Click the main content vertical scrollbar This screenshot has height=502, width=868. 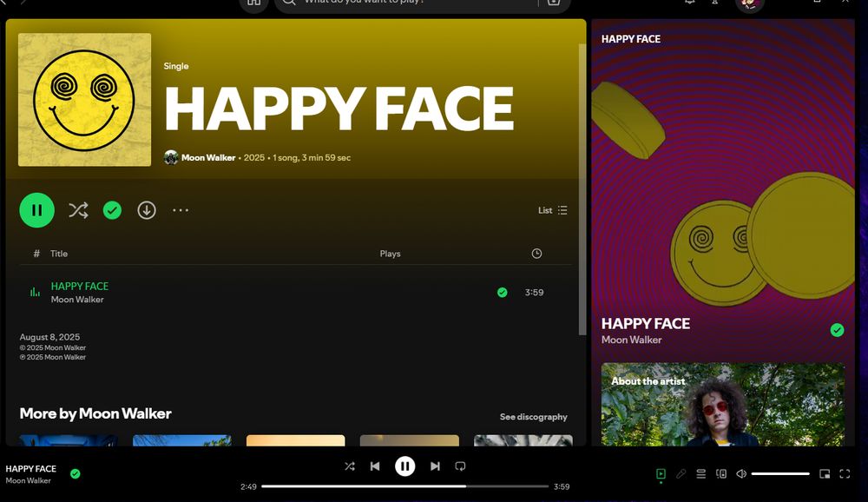tap(582, 188)
